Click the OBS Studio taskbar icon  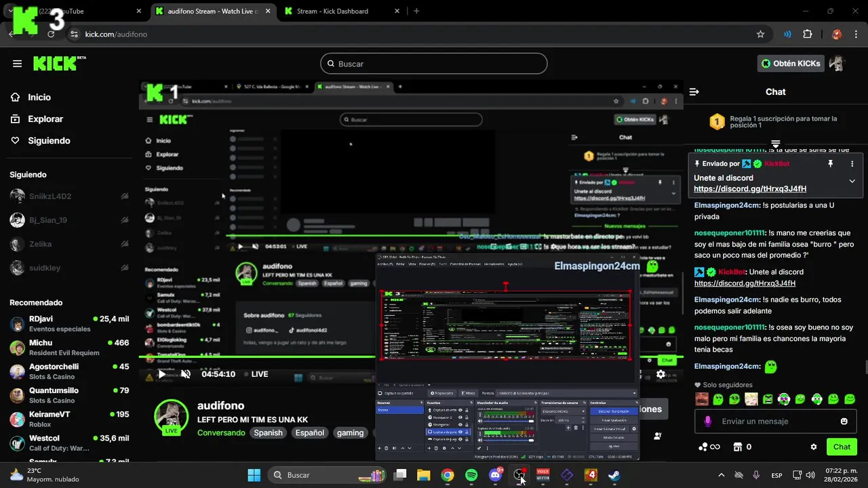coord(519,475)
